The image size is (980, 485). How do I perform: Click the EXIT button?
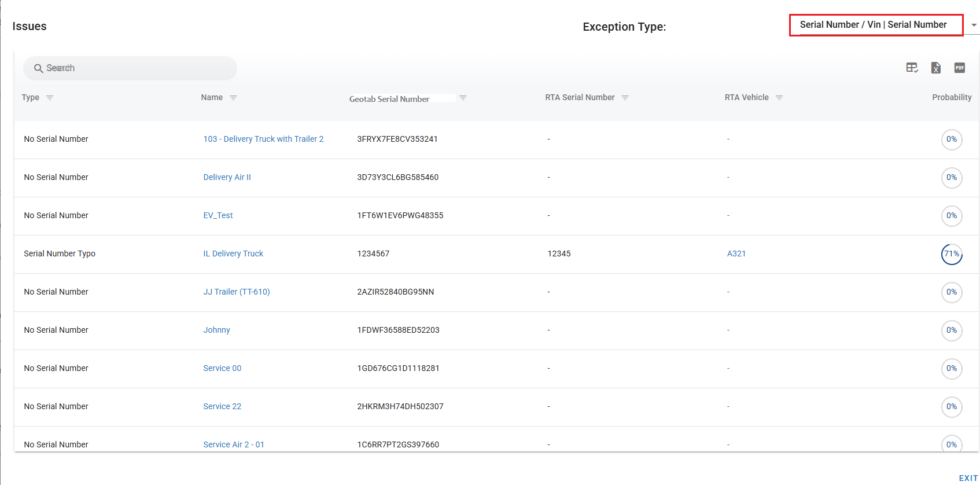pos(968,478)
